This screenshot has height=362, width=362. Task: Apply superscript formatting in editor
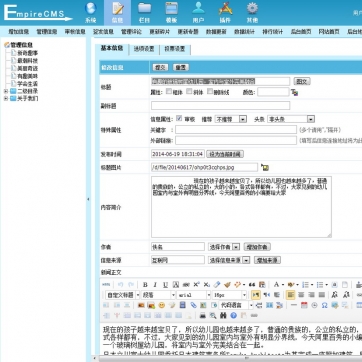[x=196, y=285]
